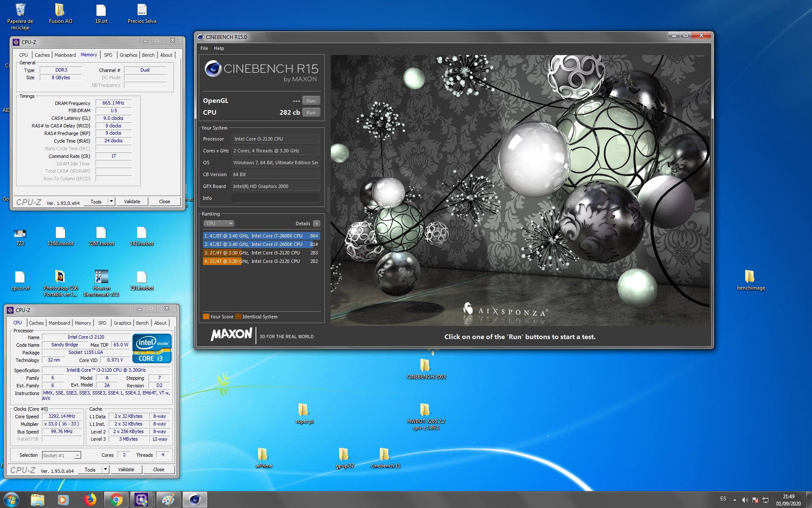This screenshot has height=508, width=812.
Task: Select the 251.hwbot file icon
Action: click(142, 281)
